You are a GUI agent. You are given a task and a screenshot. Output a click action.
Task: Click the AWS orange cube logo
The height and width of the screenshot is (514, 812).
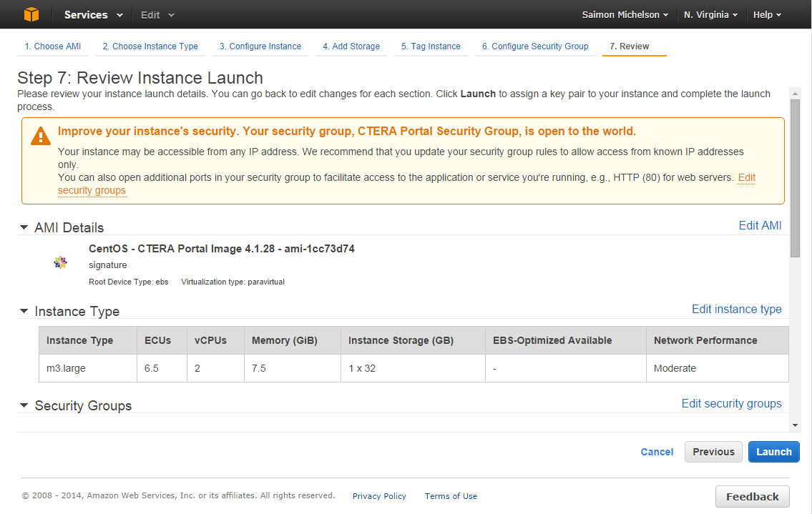pos(31,14)
